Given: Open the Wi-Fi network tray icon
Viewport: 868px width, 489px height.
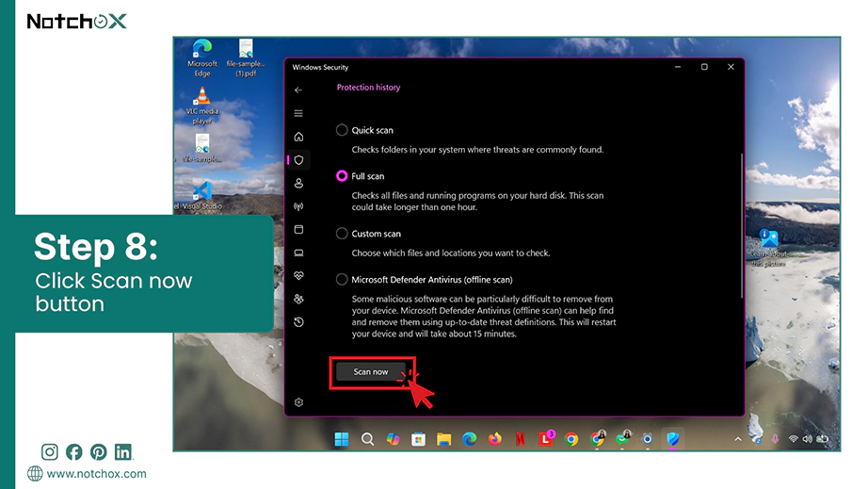Looking at the screenshot, I should (x=794, y=439).
